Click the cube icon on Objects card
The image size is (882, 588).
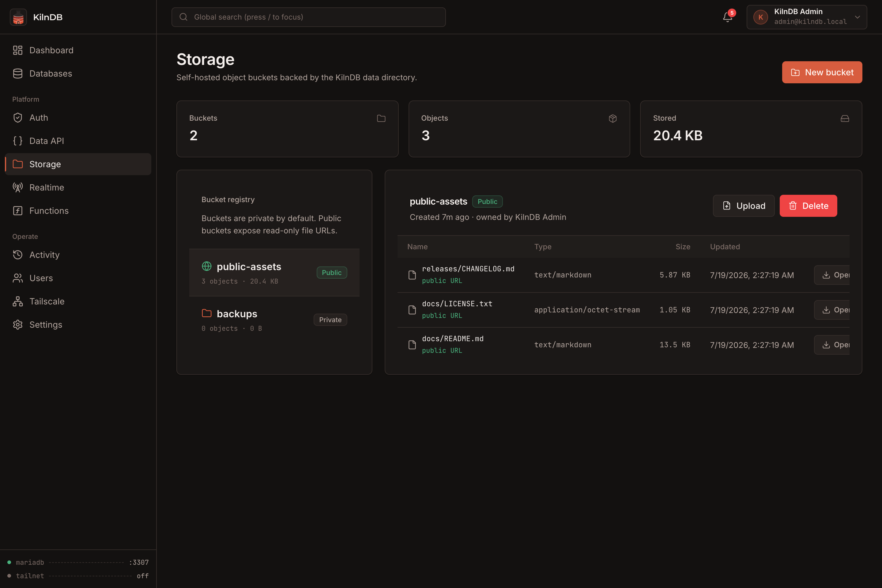tap(613, 119)
